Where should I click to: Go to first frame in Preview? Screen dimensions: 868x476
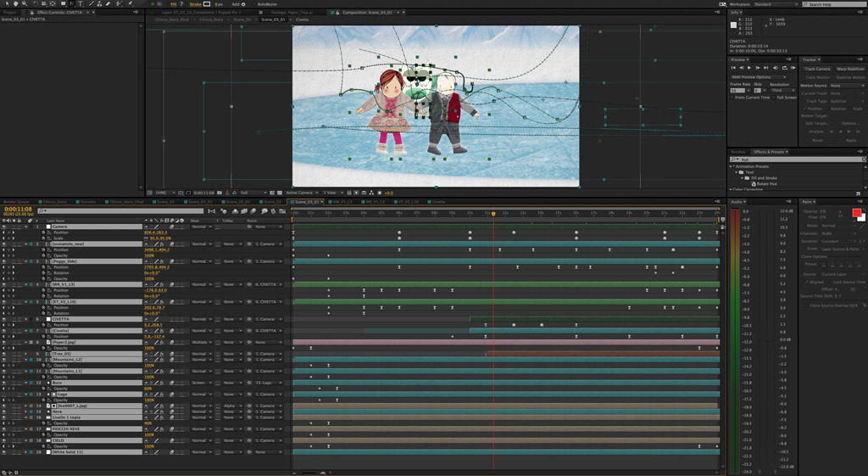733,68
